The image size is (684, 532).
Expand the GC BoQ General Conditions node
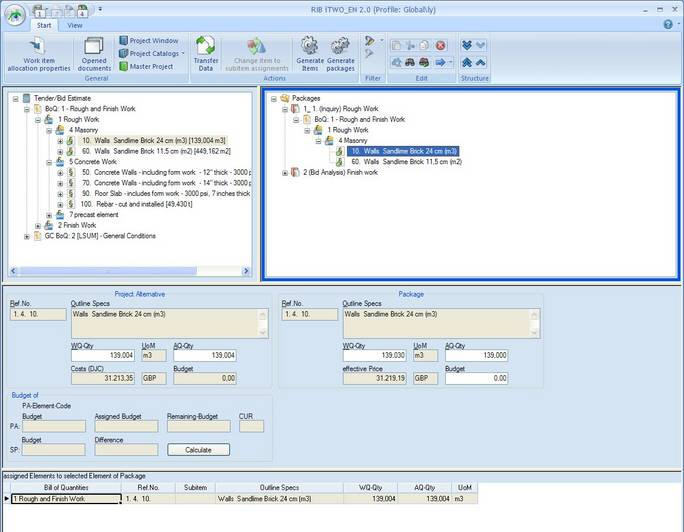[26, 236]
